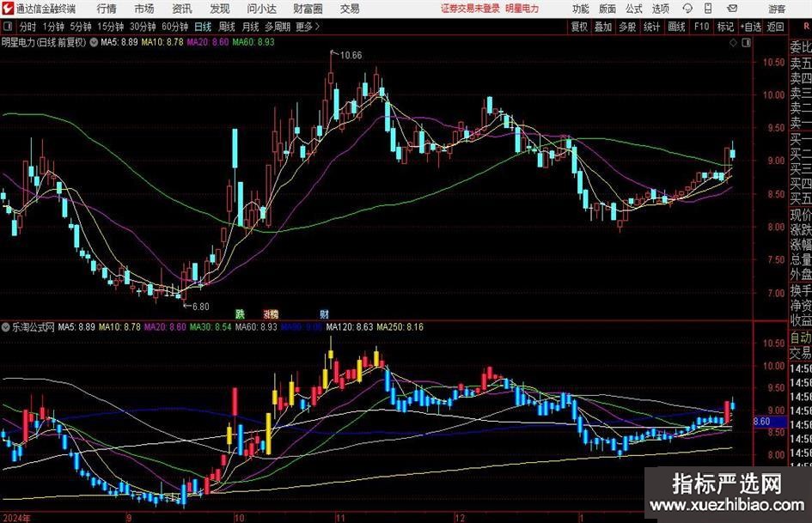Toggle the left panel layout icon beside 分时
812x523 pixels.
(x=8, y=27)
